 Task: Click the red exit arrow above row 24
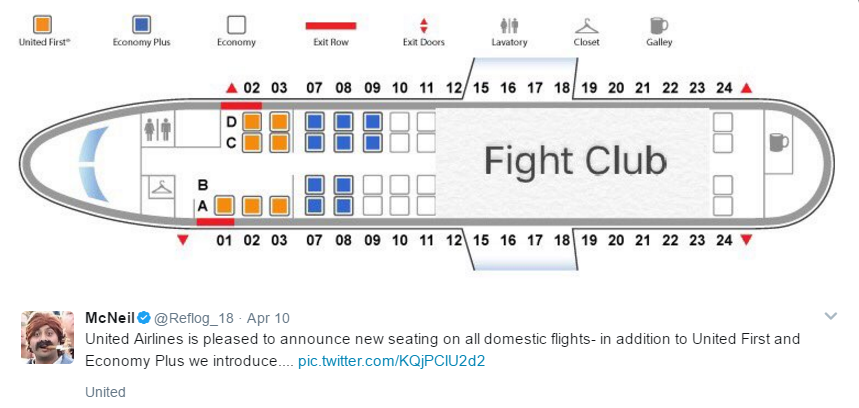tap(746, 88)
